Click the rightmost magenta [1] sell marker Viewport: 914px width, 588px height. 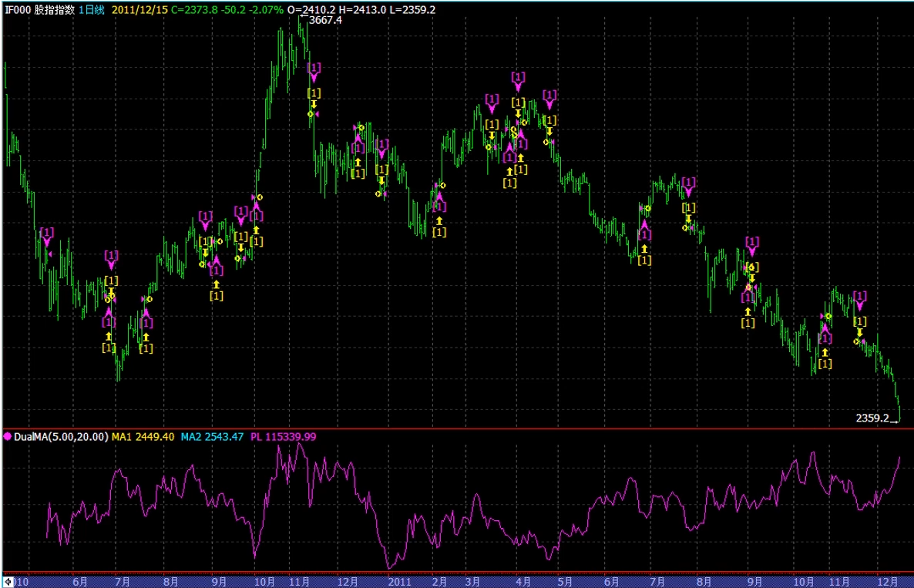[x=860, y=297]
